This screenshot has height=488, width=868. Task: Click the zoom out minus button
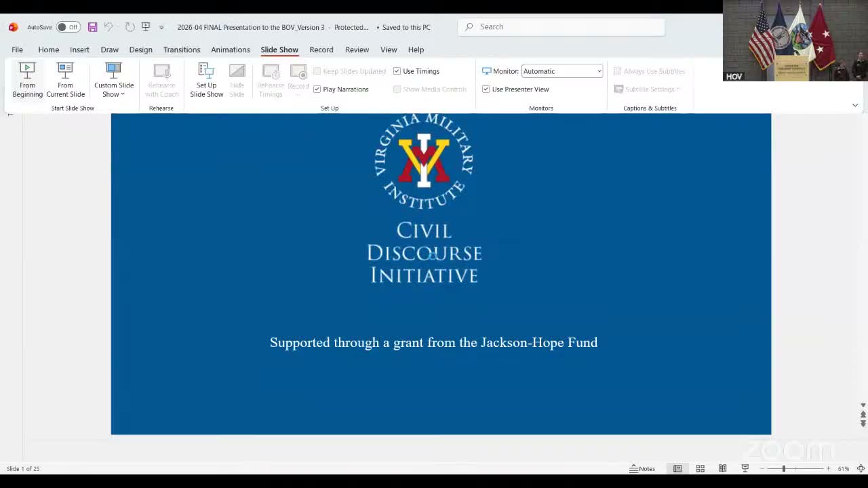(x=762, y=469)
